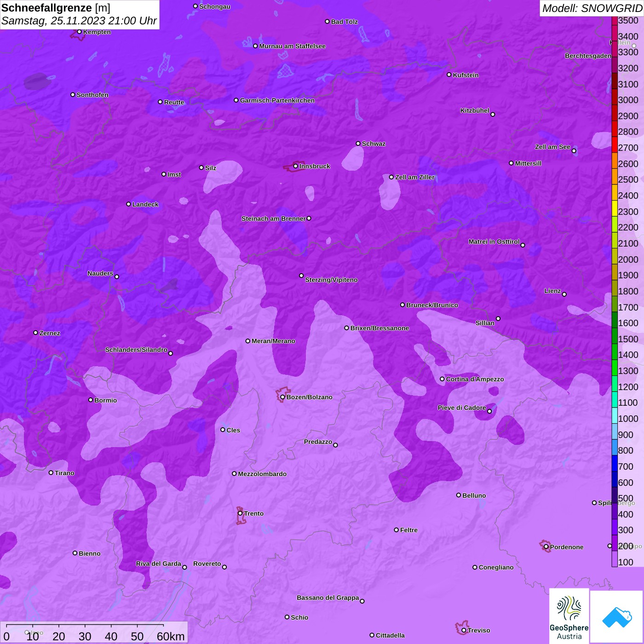Click the Mezzolombardo label
Viewport: 644px width, 644px height.
262,474
